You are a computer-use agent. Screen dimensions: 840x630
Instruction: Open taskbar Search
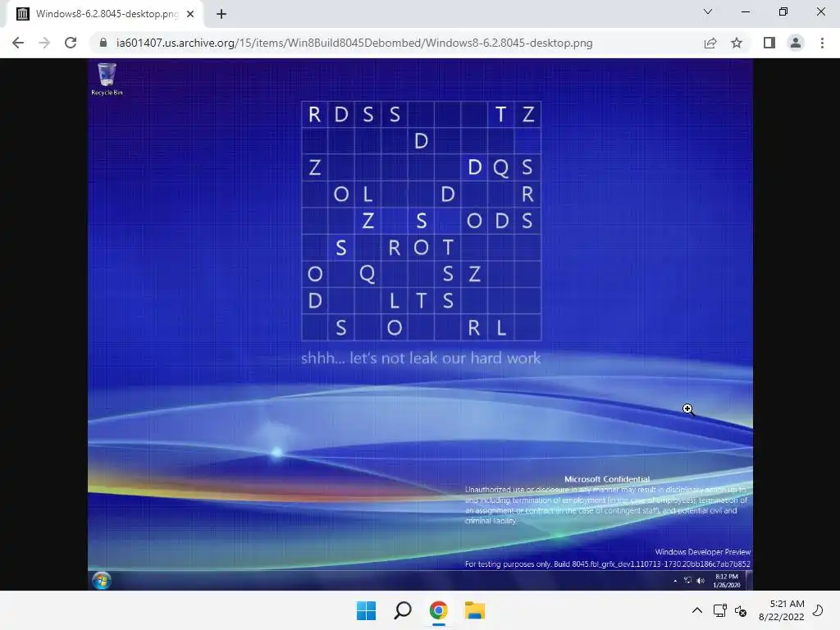[402, 610]
